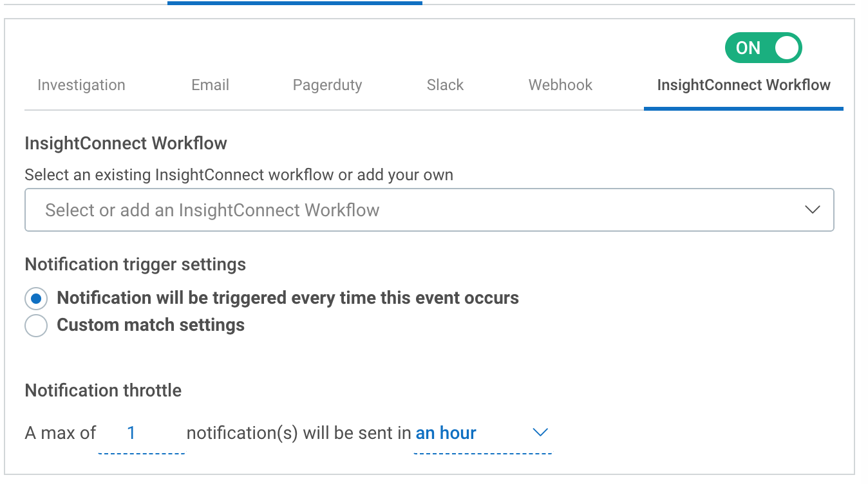Click the 'InsightConnect Workflow' section heading
The height and width of the screenshot is (484, 868).
coord(126,143)
